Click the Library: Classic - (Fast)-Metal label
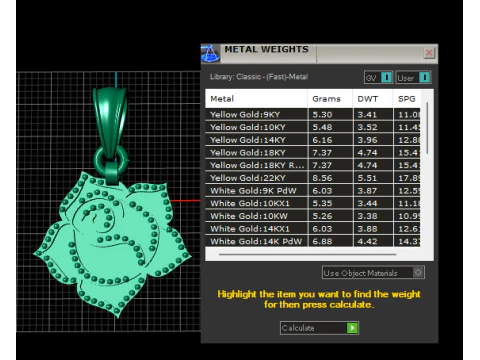The width and height of the screenshot is (480, 360). point(259,77)
